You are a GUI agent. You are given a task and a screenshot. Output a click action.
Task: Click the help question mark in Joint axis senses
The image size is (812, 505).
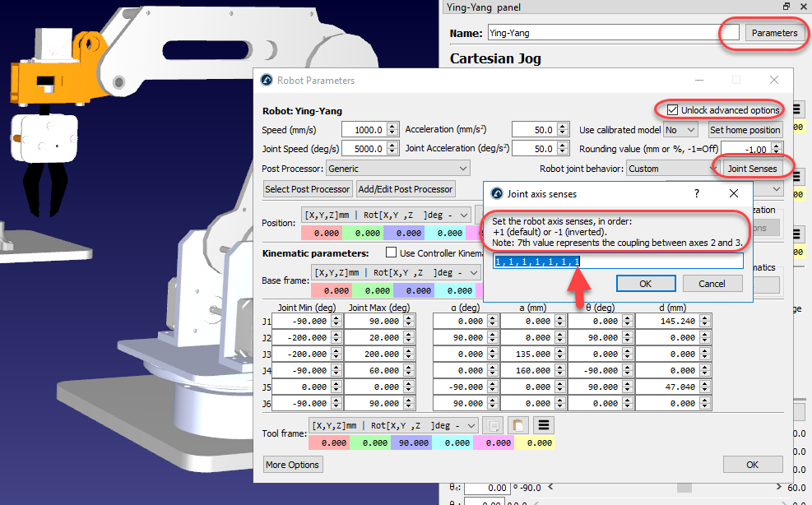[697, 193]
